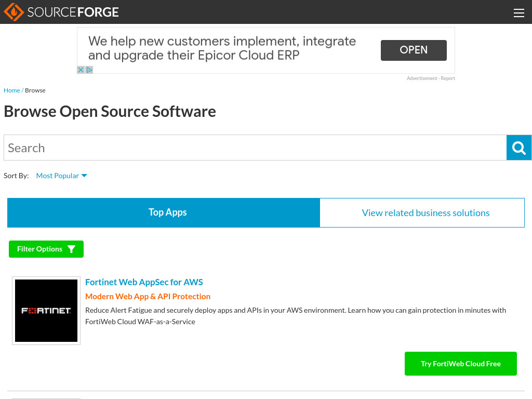Click the magnifier search button
Viewport: 532px width, 399px height.
tap(518, 148)
